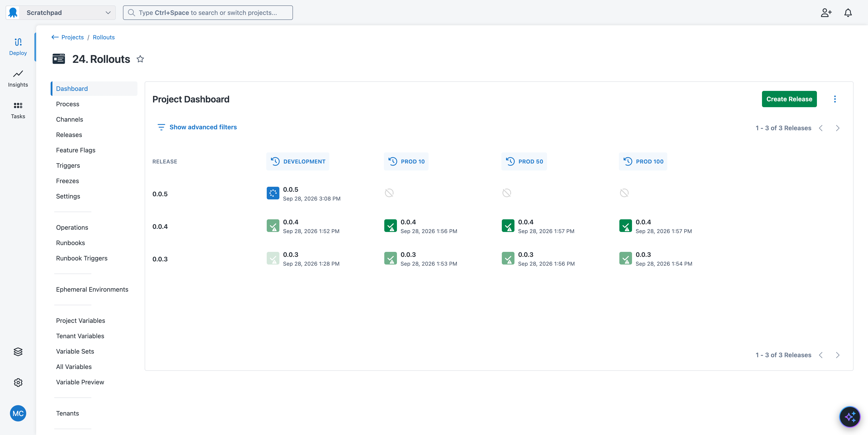Open the AI assistant sparkle button
This screenshot has height=435, width=868.
849,416
